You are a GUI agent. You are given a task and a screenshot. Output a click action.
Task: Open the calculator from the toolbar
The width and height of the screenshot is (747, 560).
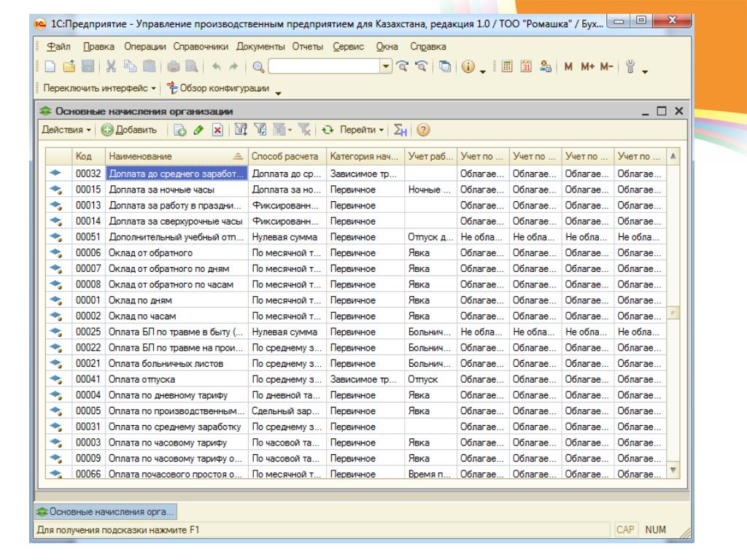[x=508, y=66]
